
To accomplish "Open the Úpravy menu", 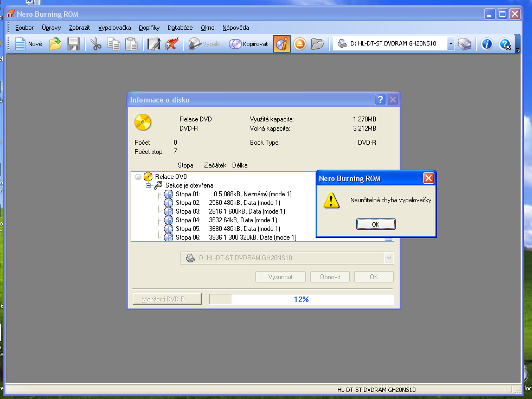I will (51, 28).
